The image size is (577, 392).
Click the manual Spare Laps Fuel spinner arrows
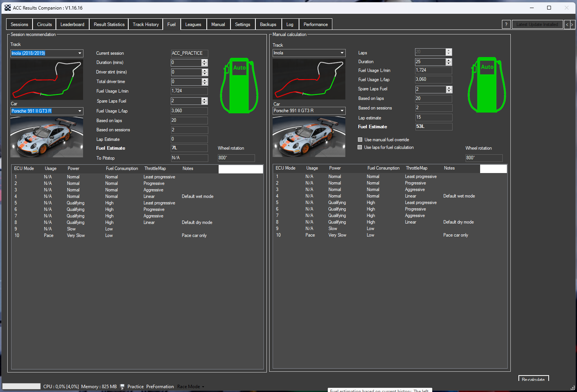pyautogui.click(x=449, y=89)
